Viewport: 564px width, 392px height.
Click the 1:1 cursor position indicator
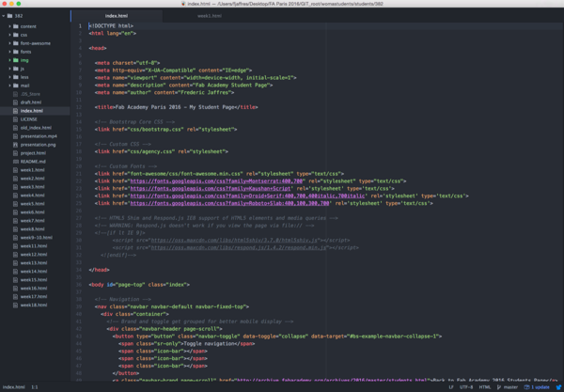(35, 387)
